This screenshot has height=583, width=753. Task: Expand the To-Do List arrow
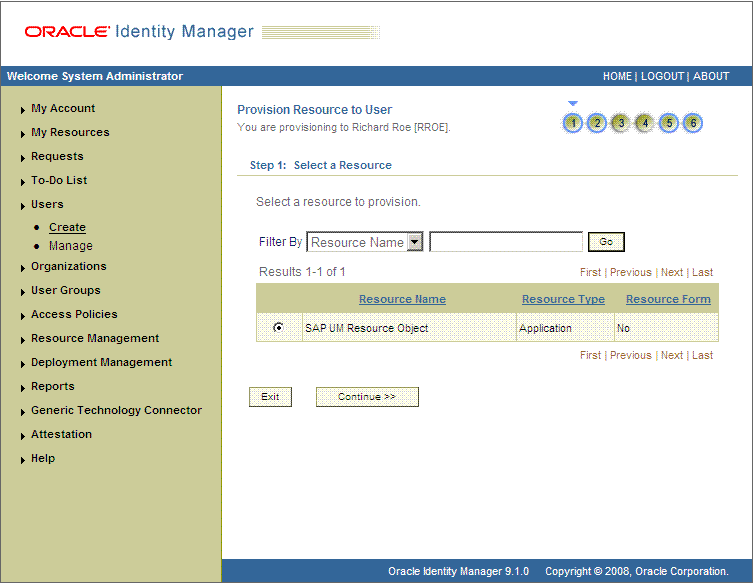point(23,182)
